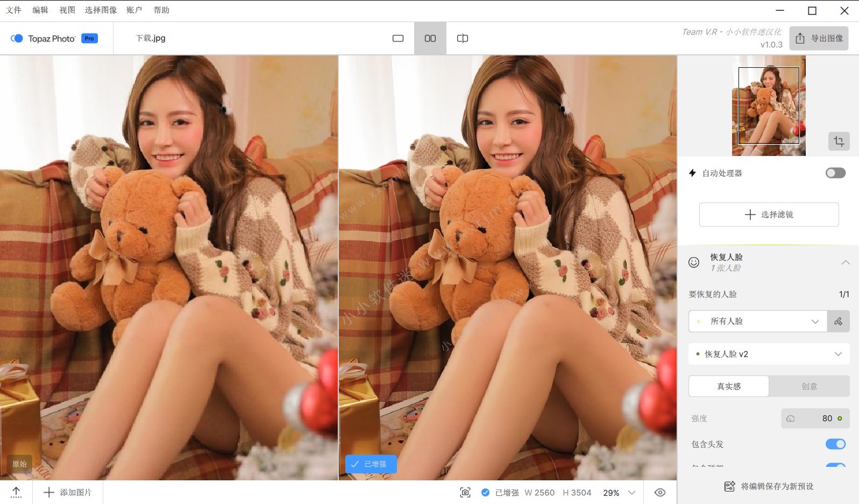Click the lightning Autopilot icon
This screenshot has width=859, height=504.
point(692,173)
